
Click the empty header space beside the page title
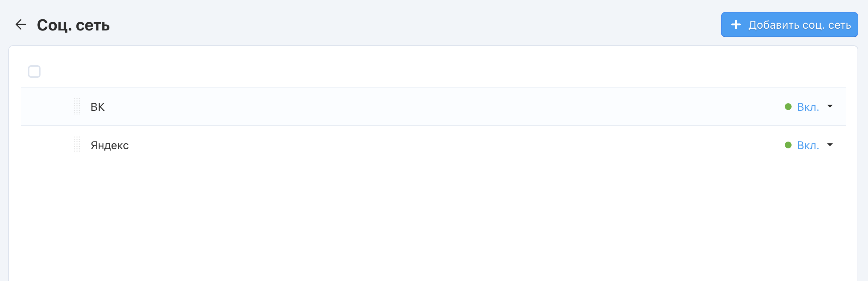395,25
